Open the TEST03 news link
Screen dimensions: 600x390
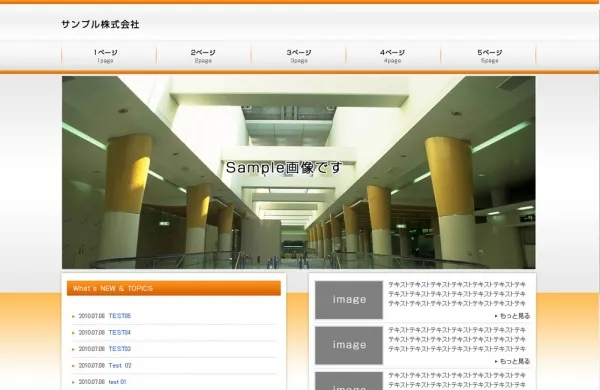click(x=120, y=349)
